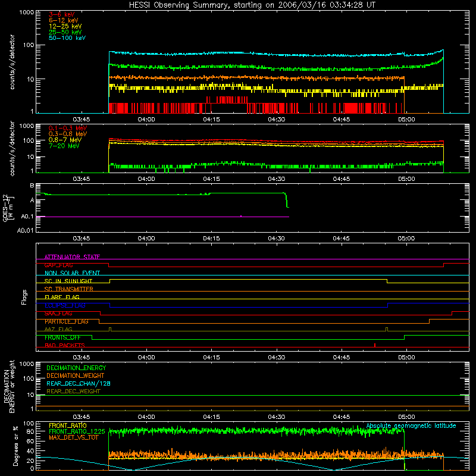
Task: Click the GOES-12 axis label
Action: coord(8,208)
